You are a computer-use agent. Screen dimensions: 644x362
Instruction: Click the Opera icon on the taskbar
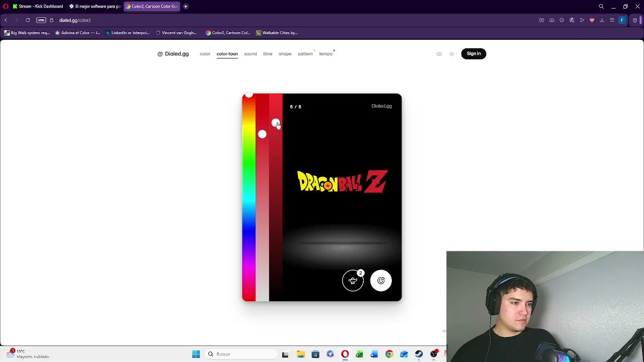[x=345, y=354]
